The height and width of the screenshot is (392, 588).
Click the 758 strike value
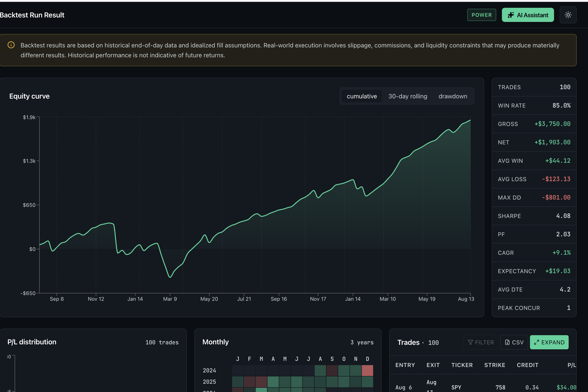click(x=500, y=387)
